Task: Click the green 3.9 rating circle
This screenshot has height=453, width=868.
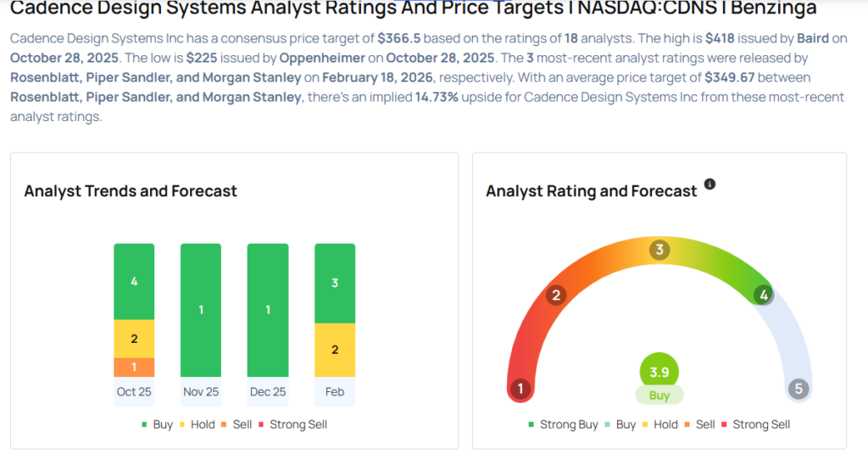Action: tap(659, 373)
